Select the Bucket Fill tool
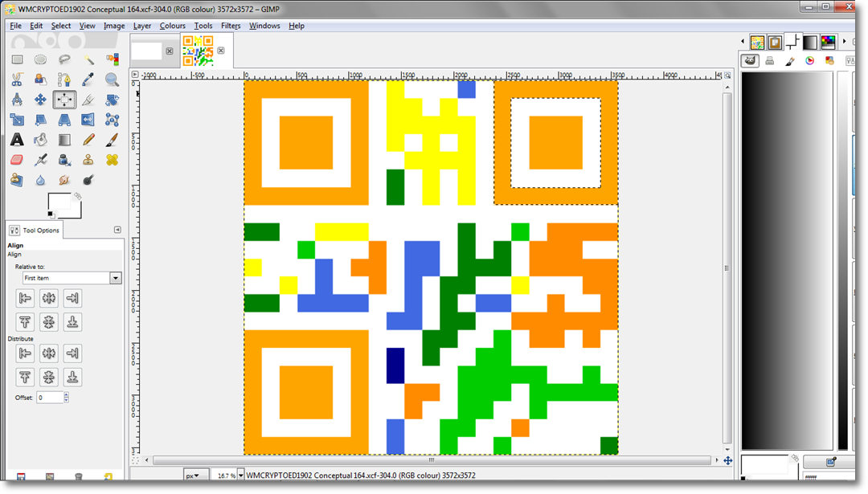 pos(40,140)
